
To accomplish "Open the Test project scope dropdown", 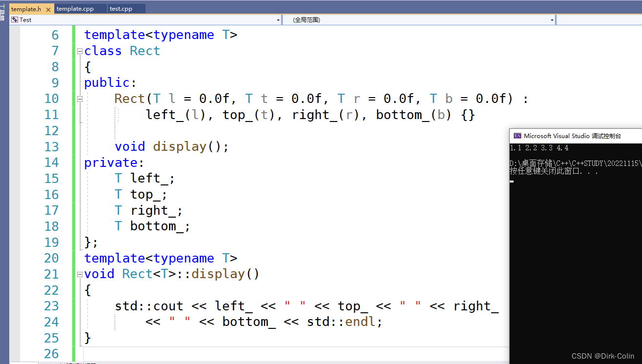I will (x=278, y=20).
